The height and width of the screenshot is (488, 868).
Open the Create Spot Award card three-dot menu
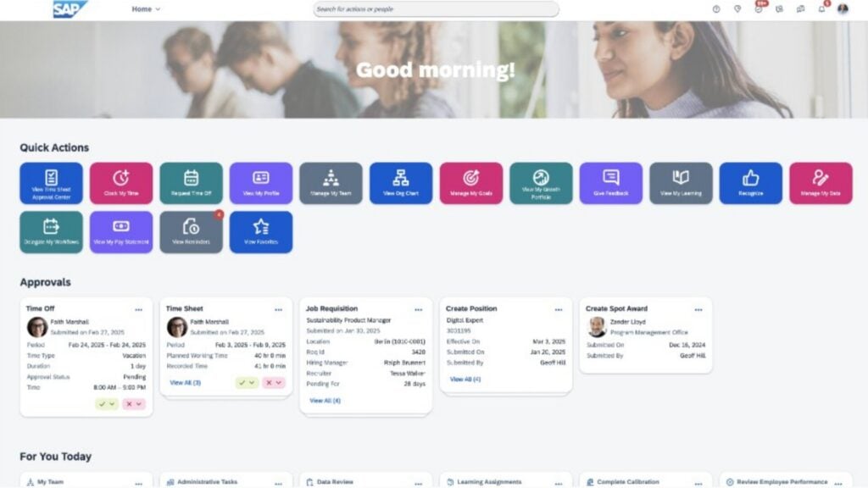(698, 310)
